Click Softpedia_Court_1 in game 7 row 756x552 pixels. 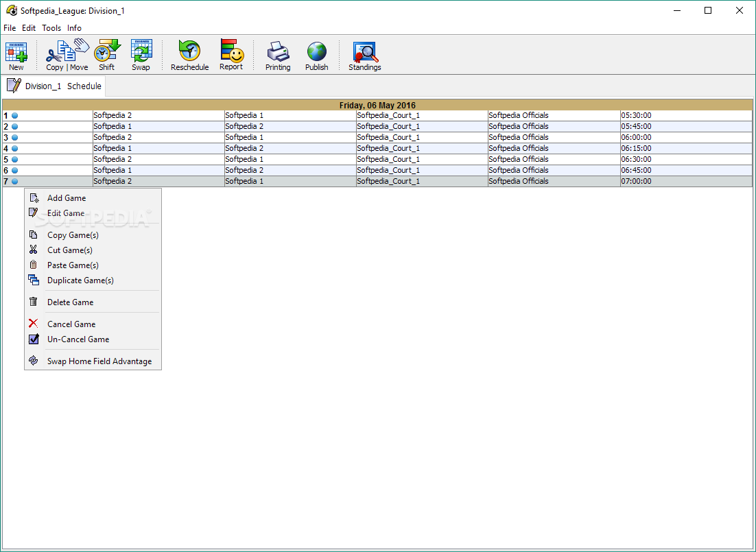point(422,181)
